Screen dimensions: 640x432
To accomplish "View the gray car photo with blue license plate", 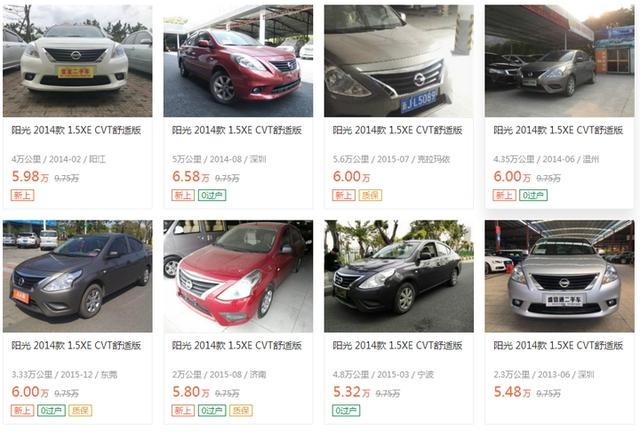I will tap(399, 61).
